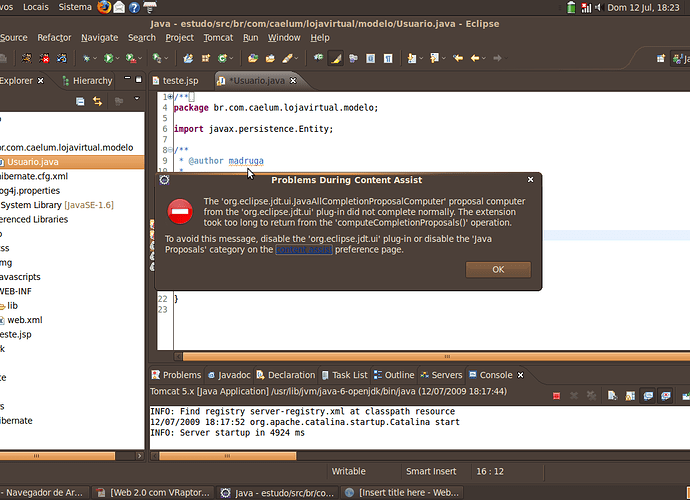Click the Open Task toolbar icon
Image resolution: width=690 pixels, height=500 pixels.
(270, 58)
